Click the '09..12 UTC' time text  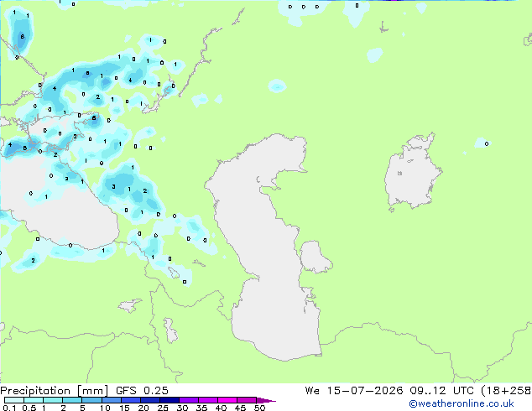coord(442,391)
